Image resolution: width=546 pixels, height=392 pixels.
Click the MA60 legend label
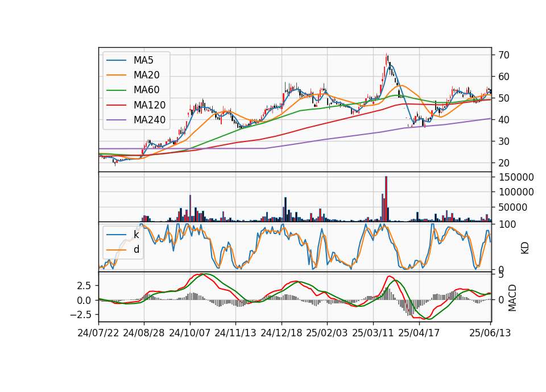coord(147,90)
